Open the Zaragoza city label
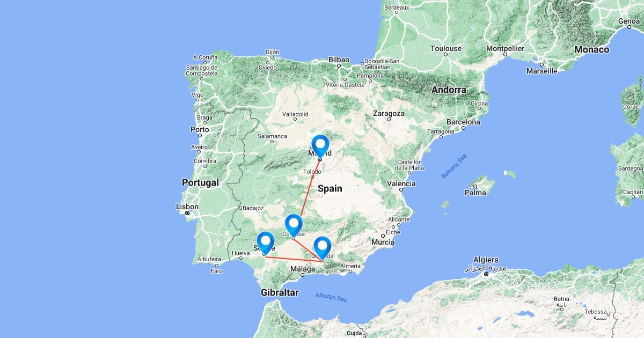The height and width of the screenshot is (338, 644). [x=389, y=114]
